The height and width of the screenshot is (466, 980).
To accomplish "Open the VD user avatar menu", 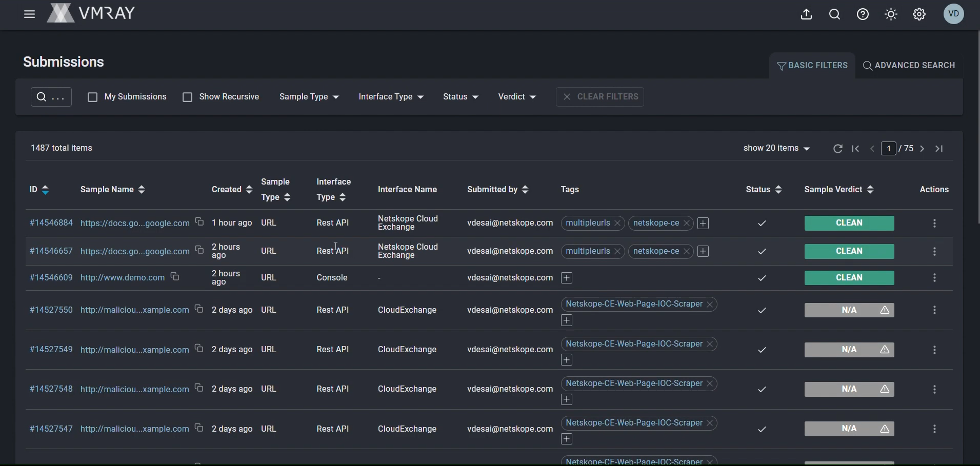I will (x=954, y=14).
